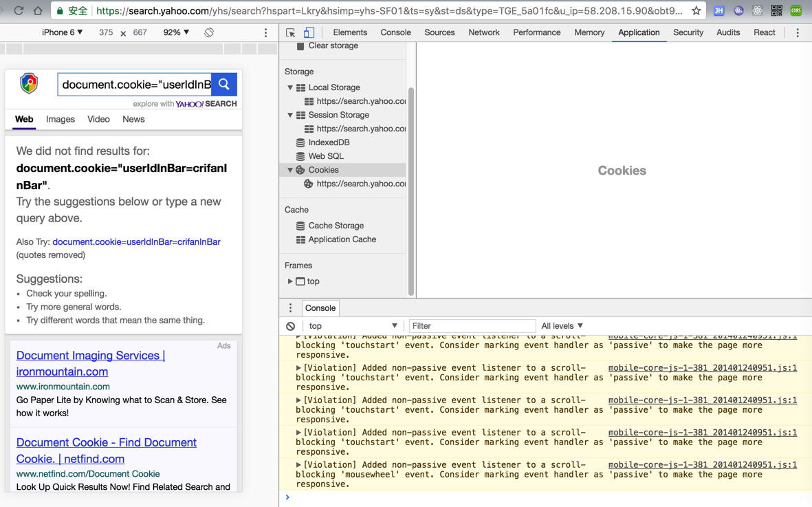Open Images tab in Yahoo search

[60, 119]
